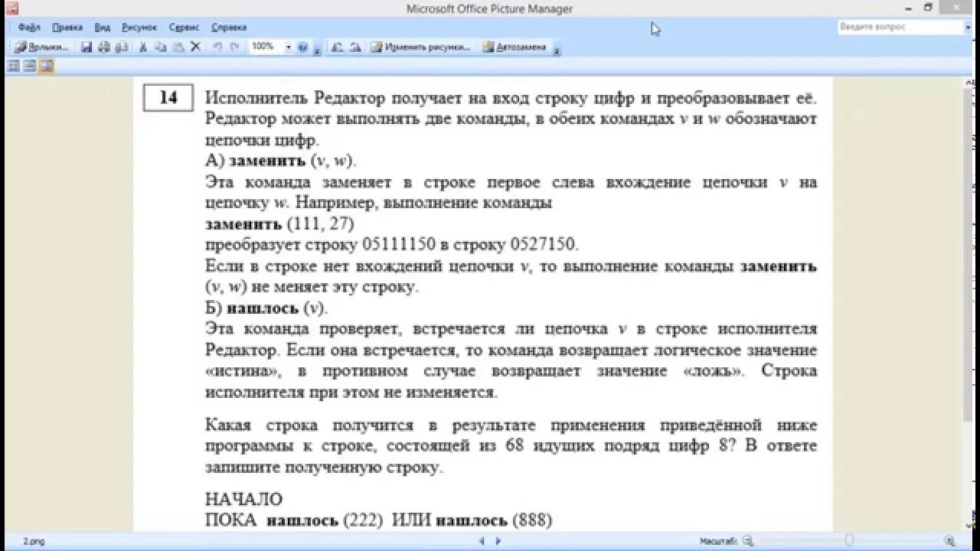Screen dimensions: 980x551
Task: Click the Paste icon
Action: click(x=178, y=47)
